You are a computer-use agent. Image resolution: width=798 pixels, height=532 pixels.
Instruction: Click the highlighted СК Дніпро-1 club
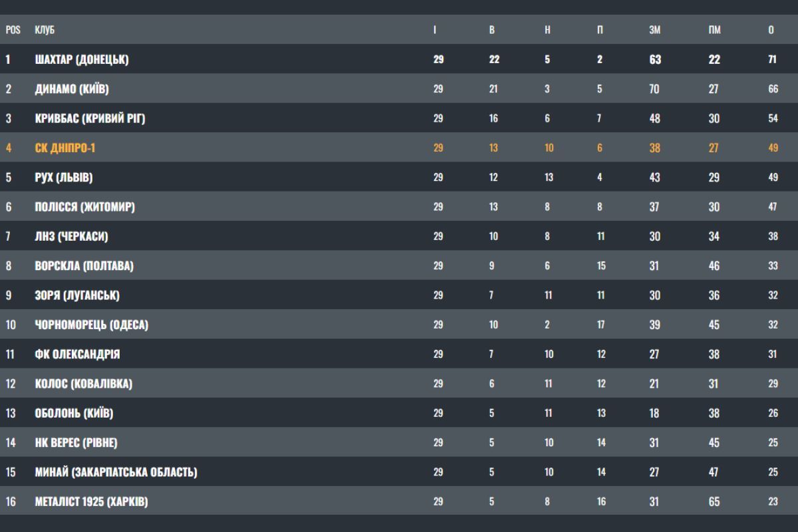(x=65, y=148)
